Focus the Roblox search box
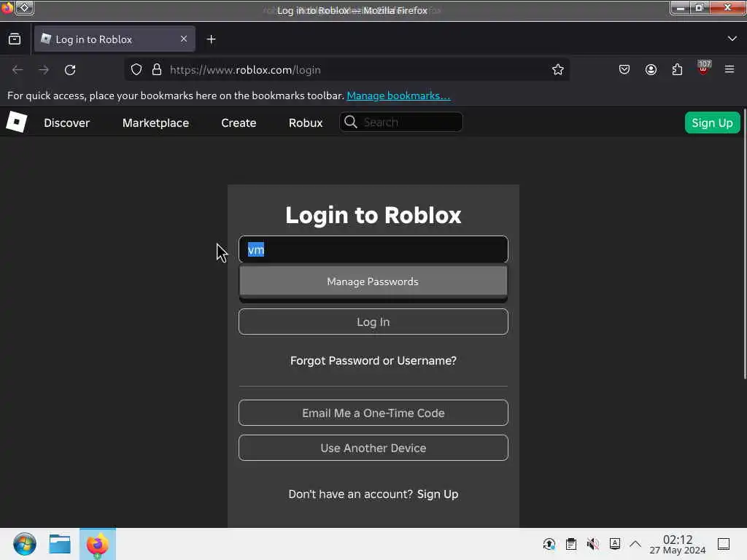 (x=401, y=122)
